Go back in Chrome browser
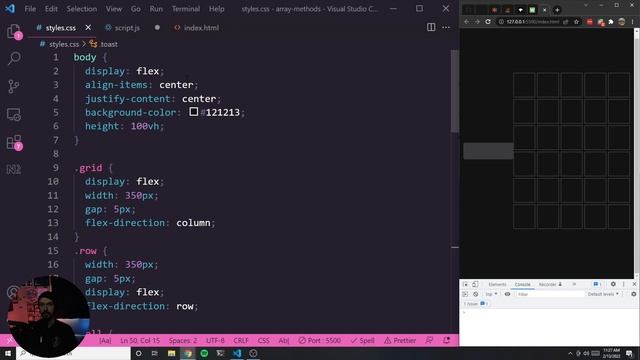640x360 pixels. click(x=467, y=22)
